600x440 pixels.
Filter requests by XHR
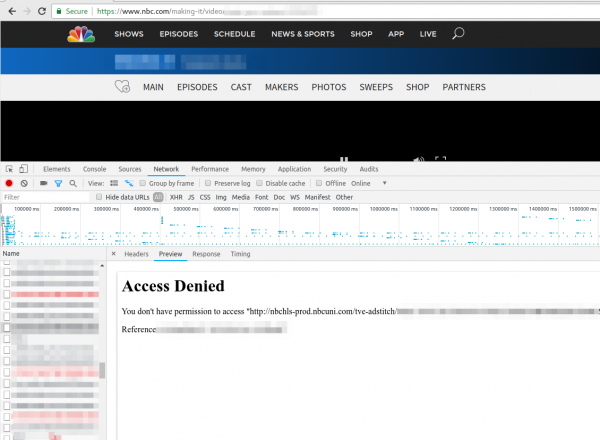(176, 197)
